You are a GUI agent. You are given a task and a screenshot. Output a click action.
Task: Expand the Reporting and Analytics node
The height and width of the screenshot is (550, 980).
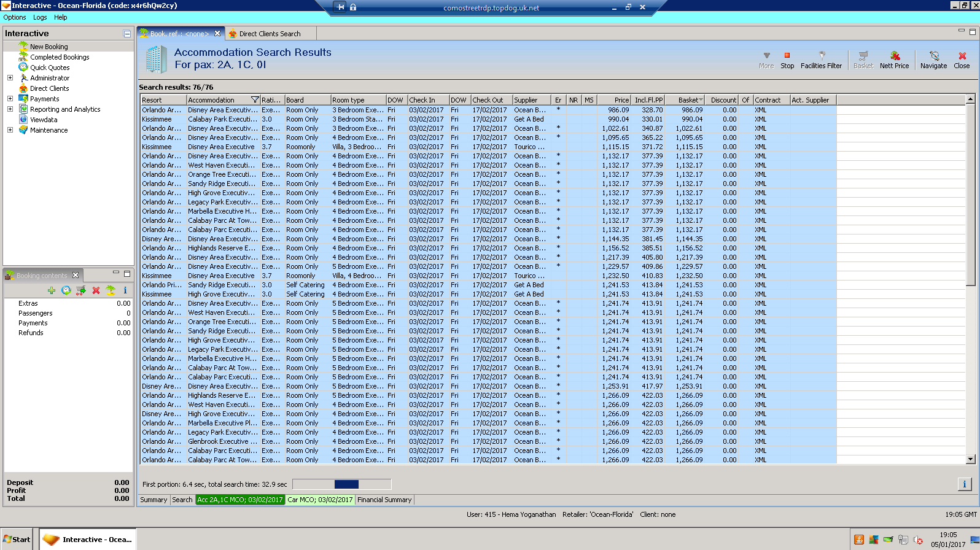[10, 109]
